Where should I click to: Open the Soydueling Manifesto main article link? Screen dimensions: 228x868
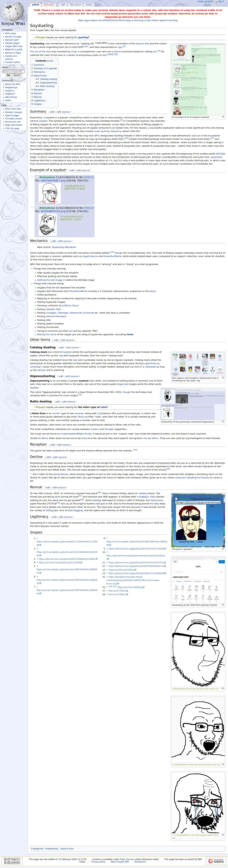[64, 247]
